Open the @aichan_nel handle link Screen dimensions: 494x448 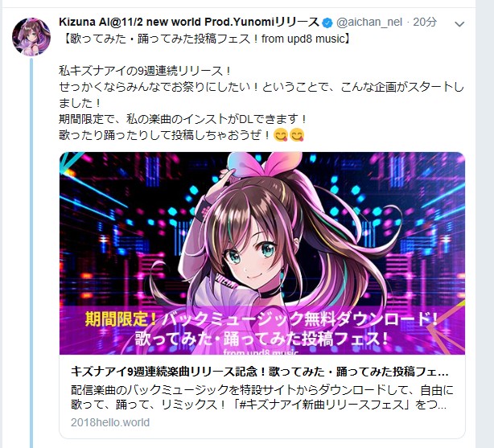[x=369, y=22]
